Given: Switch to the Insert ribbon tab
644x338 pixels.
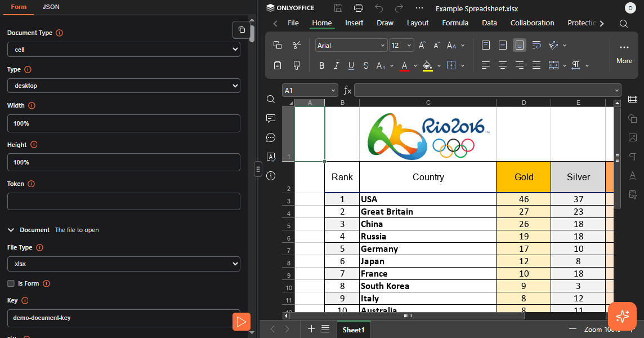Looking at the screenshot, I should point(354,23).
